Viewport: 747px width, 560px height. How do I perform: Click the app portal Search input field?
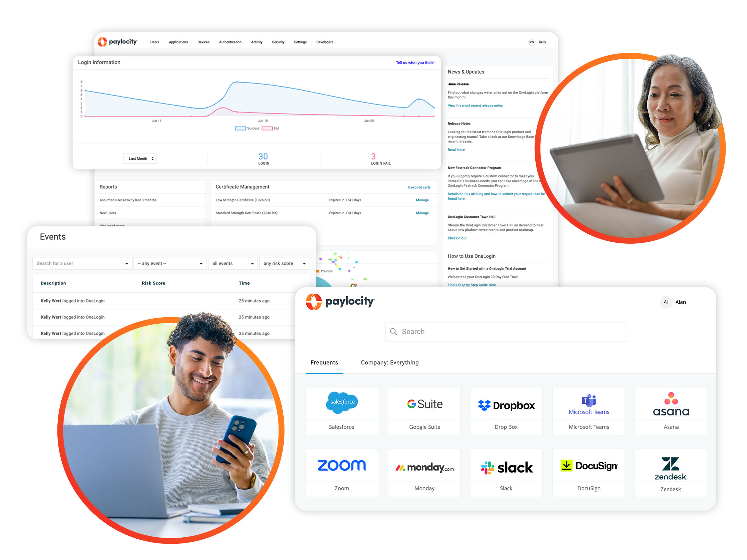click(x=506, y=332)
